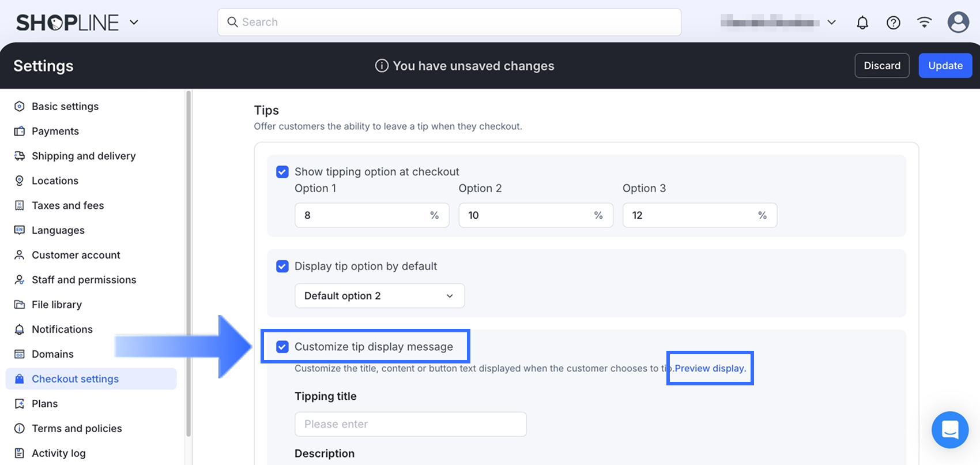Open Staff and permissions settings
The width and height of the screenshot is (980, 465).
pyautogui.click(x=84, y=280)
